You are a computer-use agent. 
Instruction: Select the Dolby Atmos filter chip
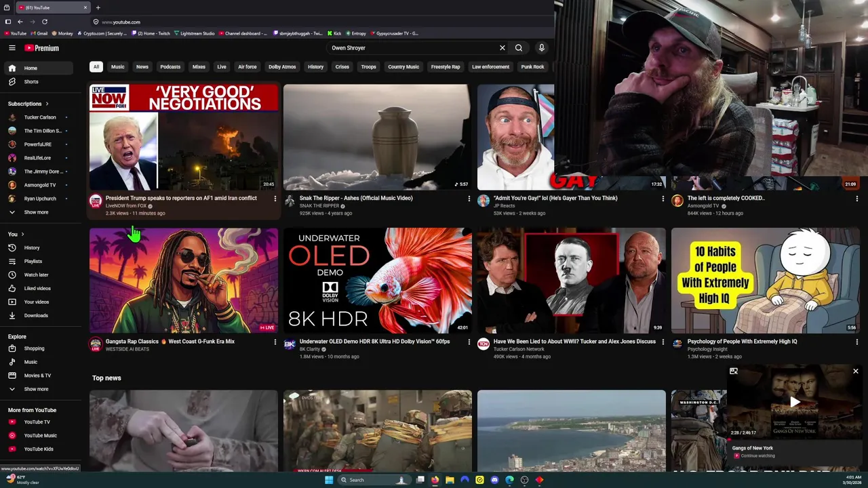pos(282,67)
